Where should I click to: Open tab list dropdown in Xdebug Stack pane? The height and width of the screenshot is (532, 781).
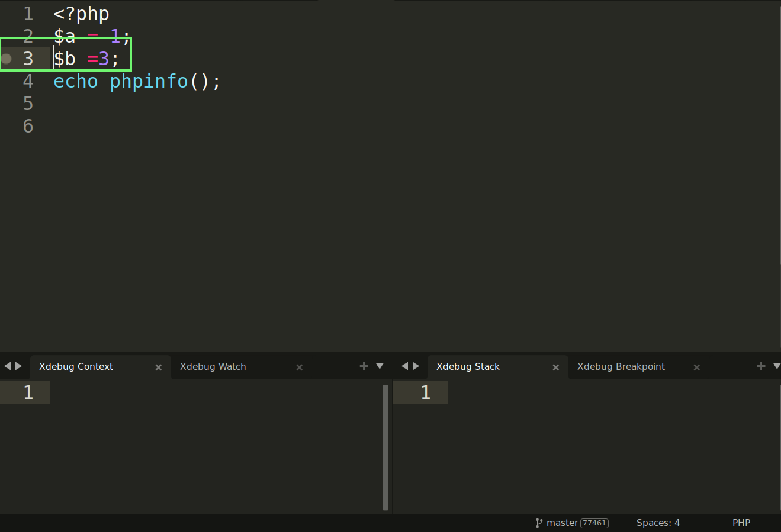tap(777, 366)
